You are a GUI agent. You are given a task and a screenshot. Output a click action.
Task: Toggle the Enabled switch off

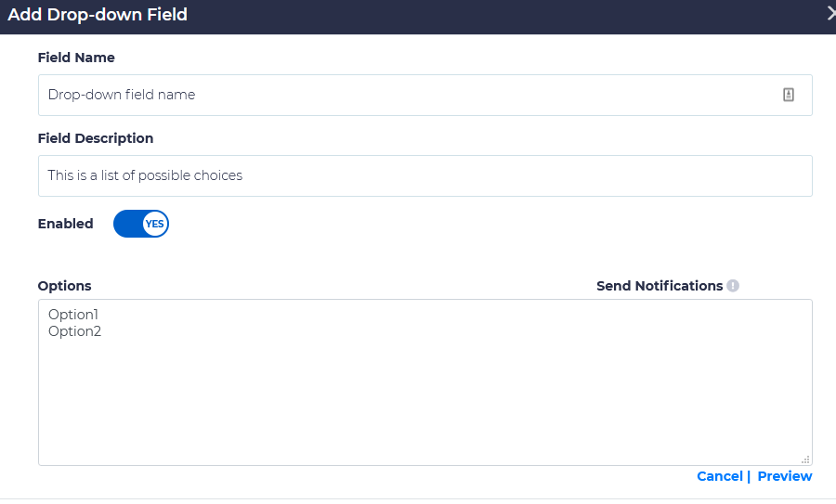click(141, 224)
